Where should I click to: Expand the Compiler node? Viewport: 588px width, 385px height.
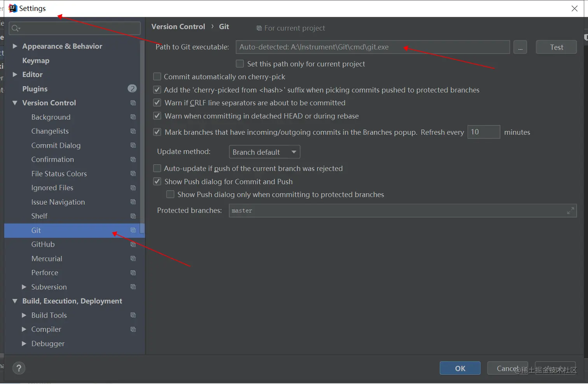pos(24,329)
